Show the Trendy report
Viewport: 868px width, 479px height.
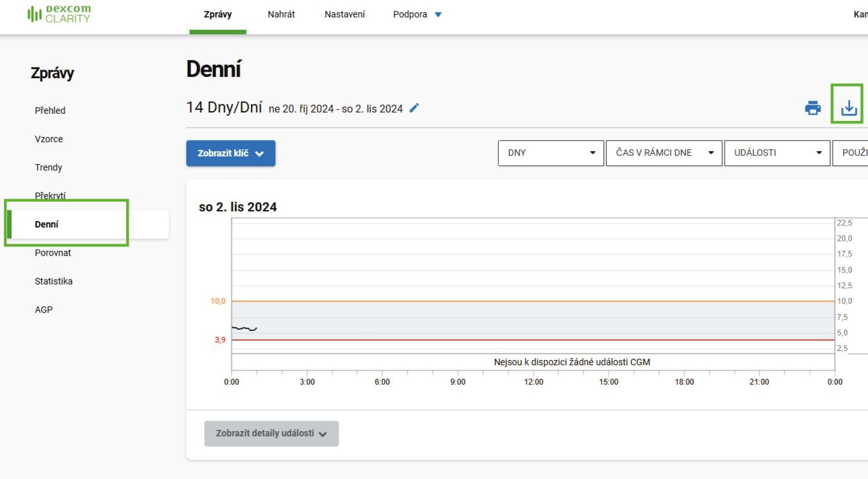[x=48, y=167]
